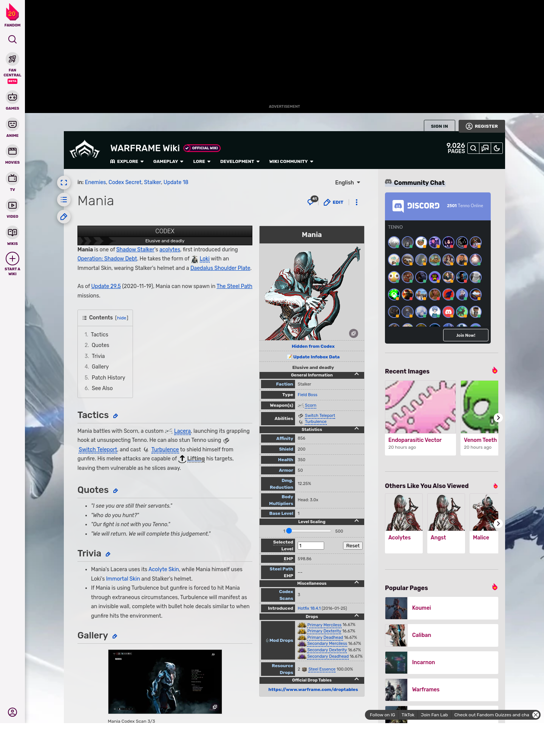Jump to Quotes in Contents

click(x=100, y=345)
